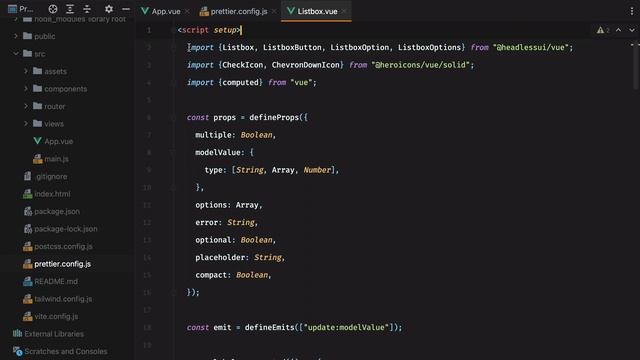
Task: Go to previous highlighted problem arrow
Action: point(618,30)
